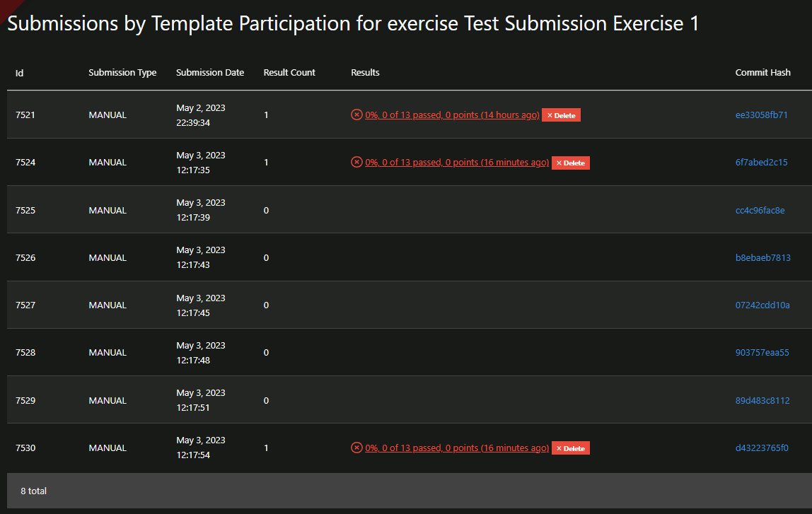
Task: Click the error cross icon on submission 7530's result
Action: [356, 448]
